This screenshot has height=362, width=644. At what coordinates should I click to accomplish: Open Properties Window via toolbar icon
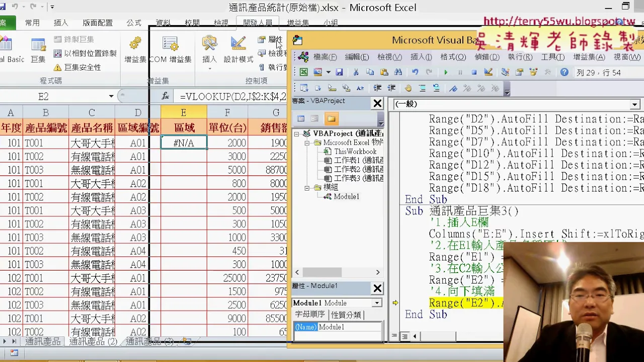pos(519,72)
